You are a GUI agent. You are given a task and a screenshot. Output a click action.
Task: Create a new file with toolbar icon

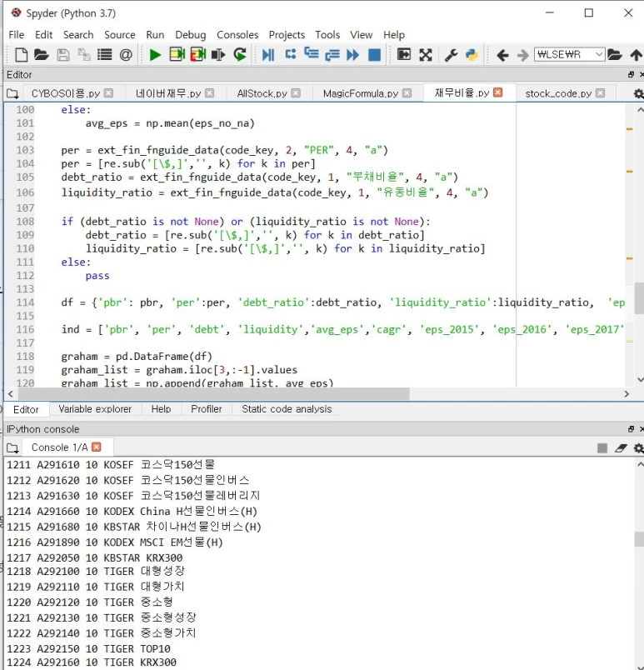tap(21, 55)
